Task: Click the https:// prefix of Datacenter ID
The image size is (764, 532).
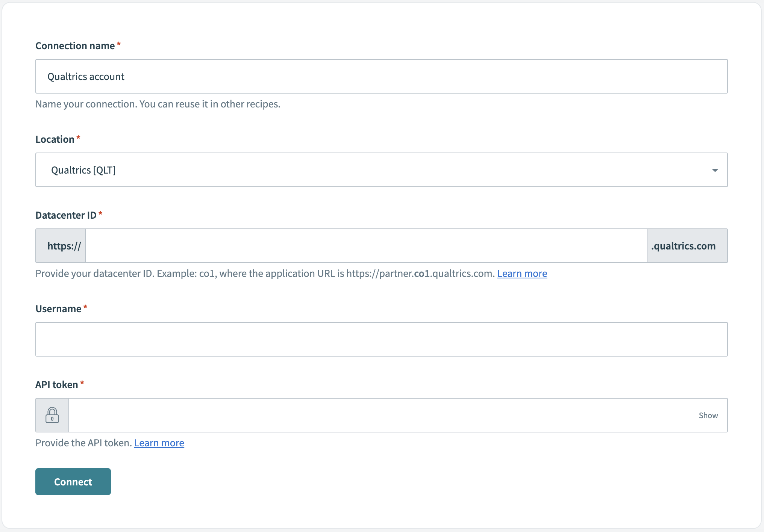Action: 60,245
